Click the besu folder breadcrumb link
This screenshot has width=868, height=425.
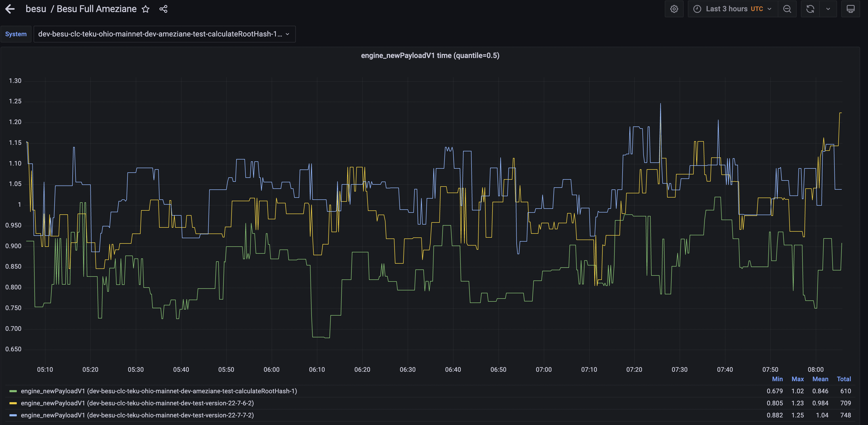[x=36, y=9]
